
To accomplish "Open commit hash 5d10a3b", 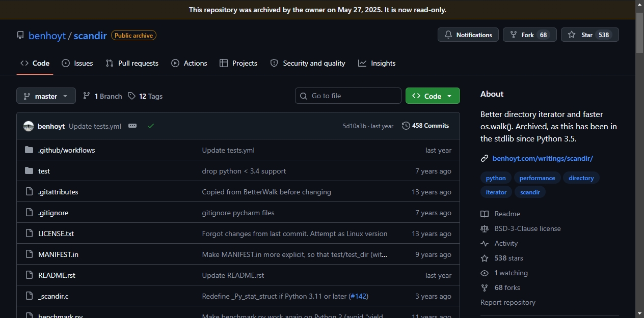I will (x=354, y=126).
